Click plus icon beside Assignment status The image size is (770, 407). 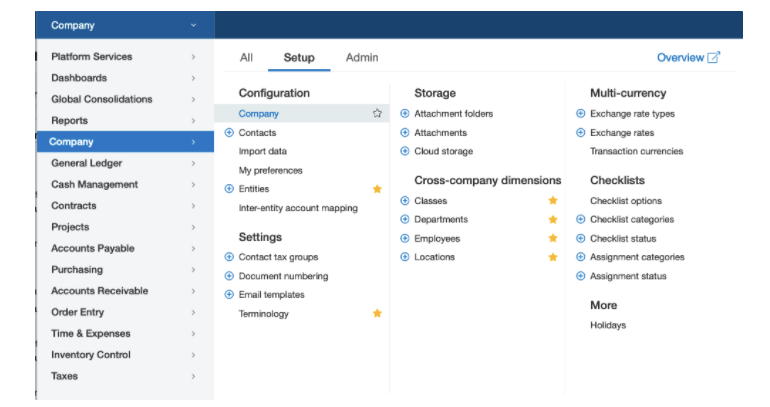point(580,276)
